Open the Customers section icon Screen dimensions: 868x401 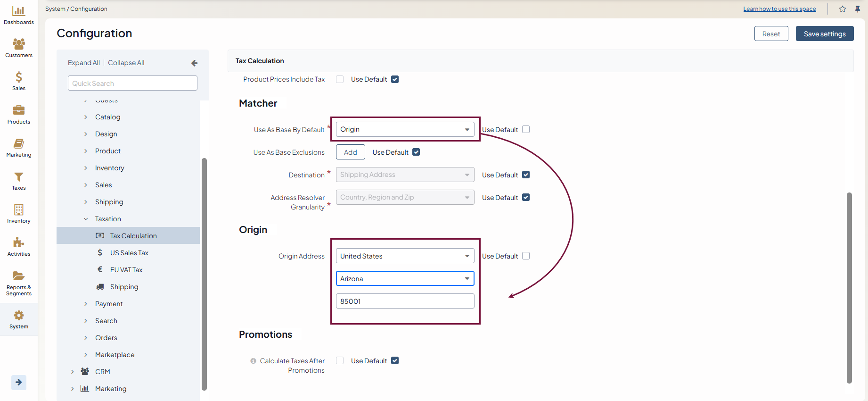click(x=18, y=44)
